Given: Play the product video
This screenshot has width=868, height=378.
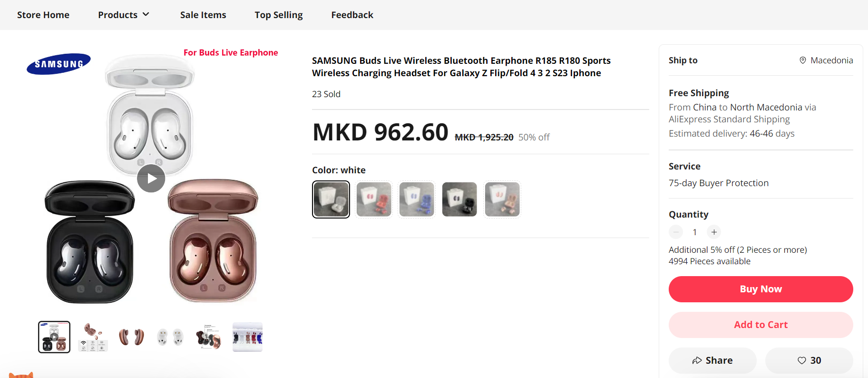Looking at the screenshot, I should [151, 179].
